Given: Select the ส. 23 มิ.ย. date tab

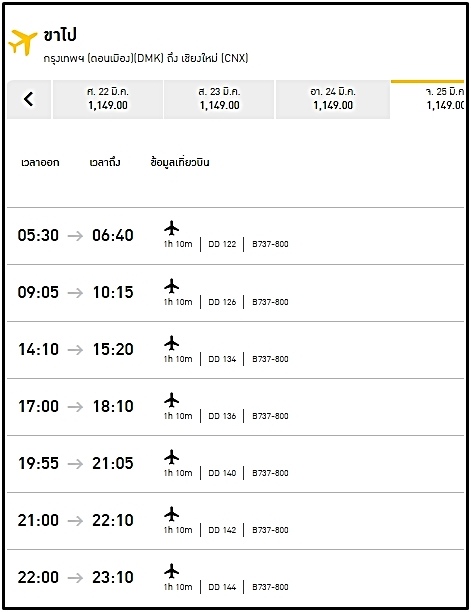Looking at the screenshot, I should pyautogui.click(x=219, y=99).
